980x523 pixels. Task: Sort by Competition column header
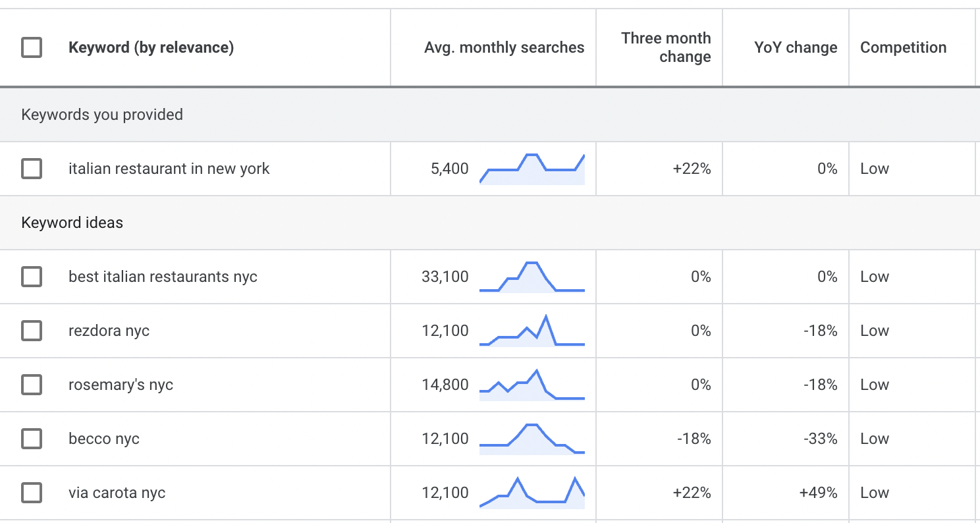tap(903, 47)
